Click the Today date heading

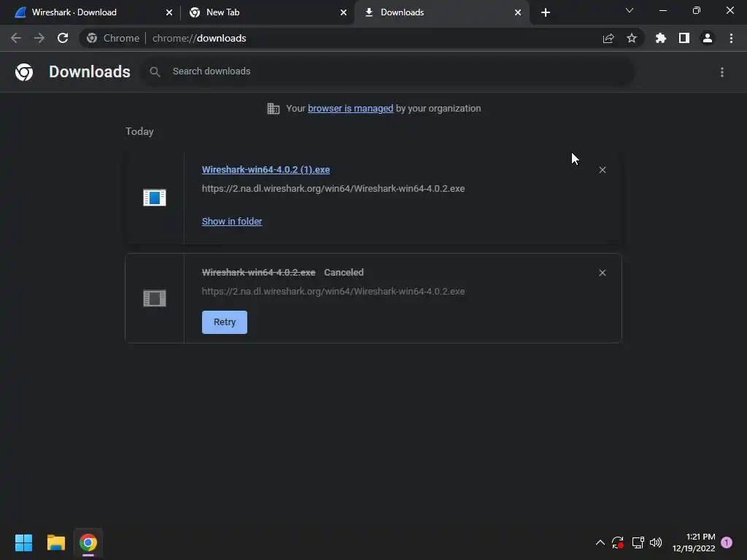(139, 131)
